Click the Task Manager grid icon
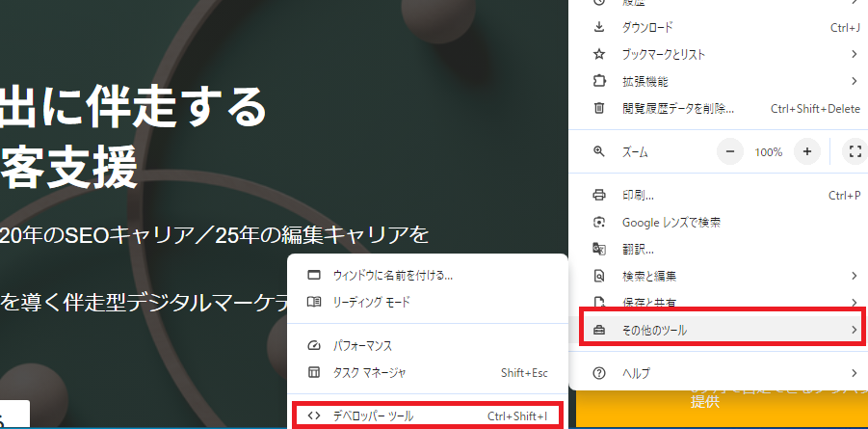This screenshot has height=429, width=868. (x=314, y=372)
